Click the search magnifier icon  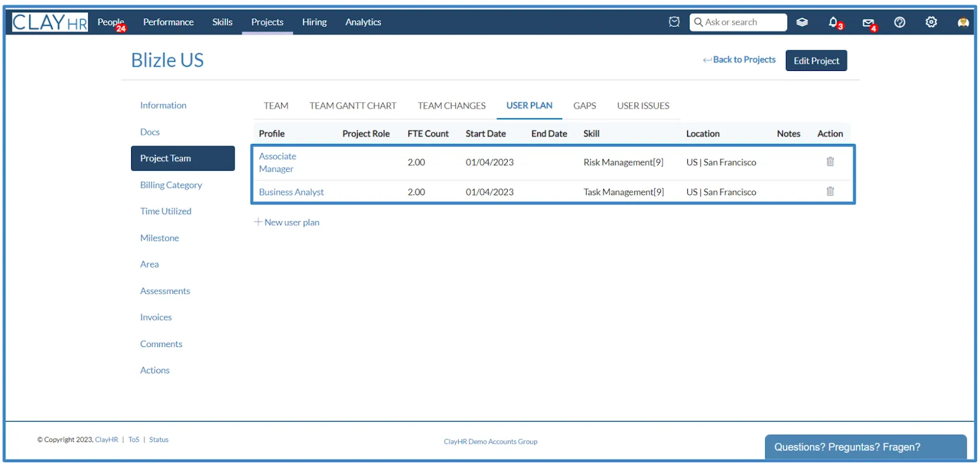tap(698, 22)
